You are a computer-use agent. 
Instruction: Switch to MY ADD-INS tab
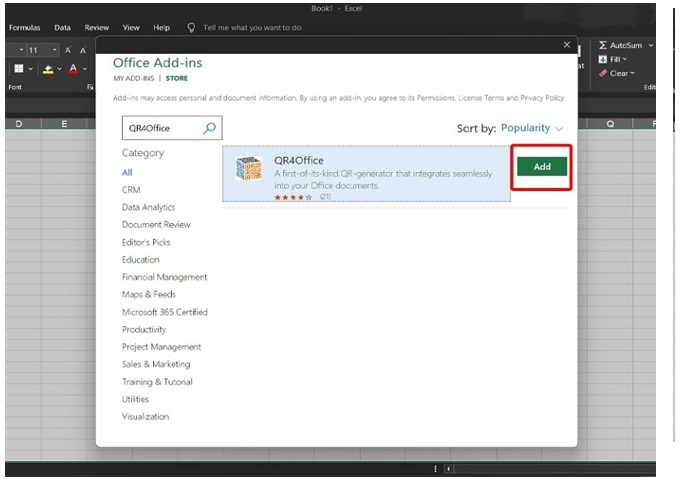click(134, 78)
